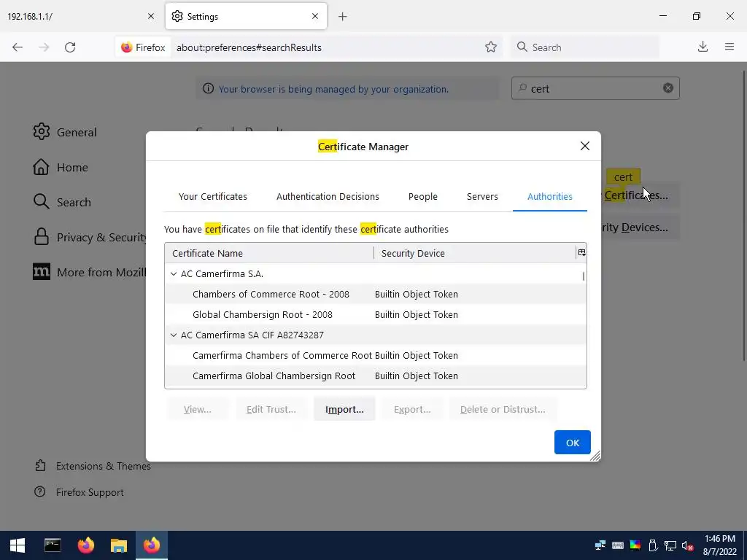Click the toolbar Search box
The height and width of the screenshot is (560, 747).
tap(585, 47)
